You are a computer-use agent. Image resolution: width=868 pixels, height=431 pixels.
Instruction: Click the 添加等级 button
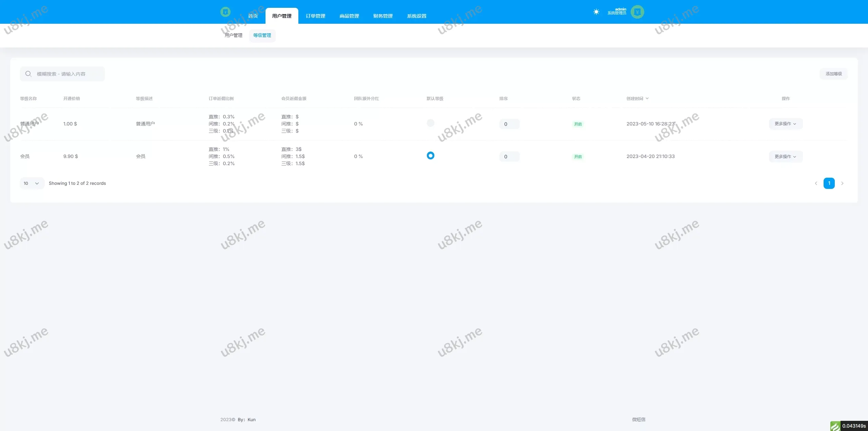[x=833, y=74]
